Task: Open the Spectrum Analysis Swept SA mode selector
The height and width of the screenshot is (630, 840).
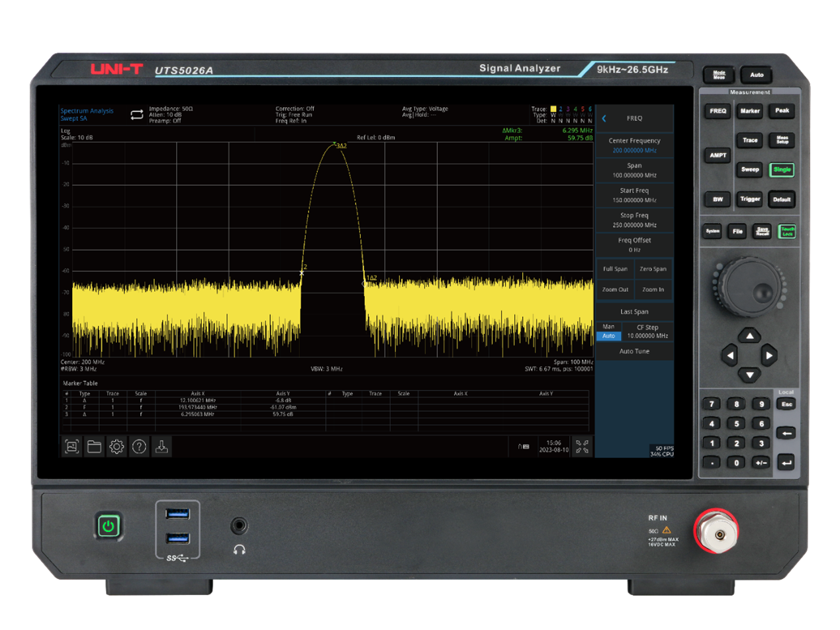Action: [87, 114]
